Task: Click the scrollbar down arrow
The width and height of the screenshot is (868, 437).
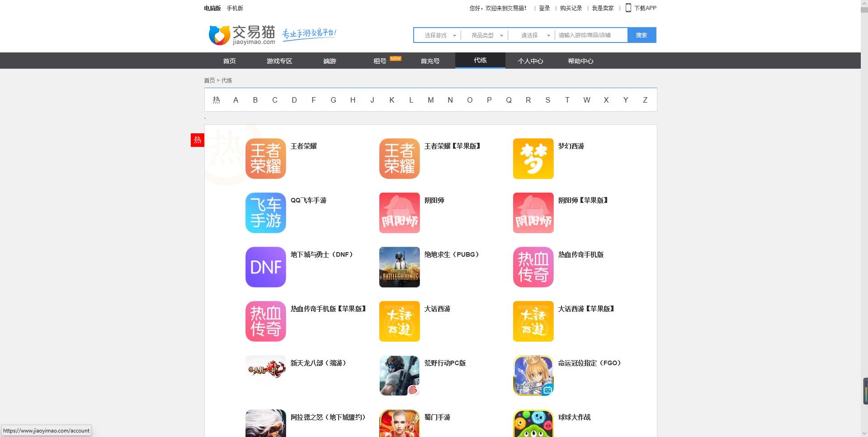Action: coord(864,433)
